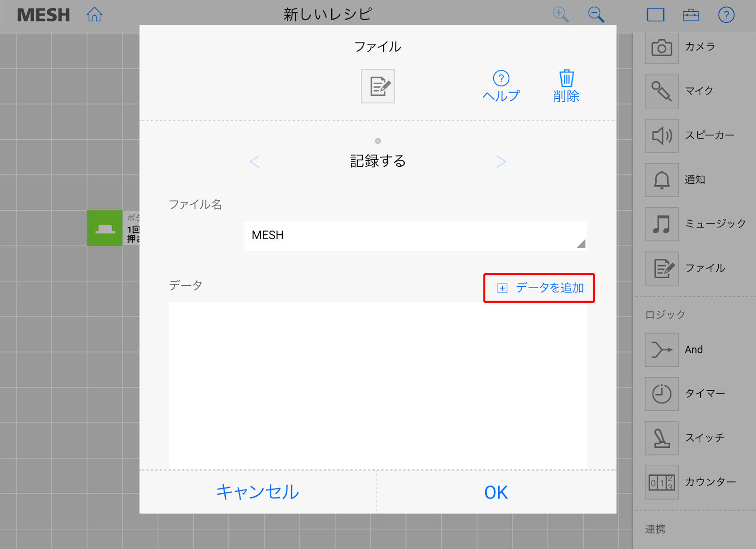Add data with データを追加 button

coord(539,288)
